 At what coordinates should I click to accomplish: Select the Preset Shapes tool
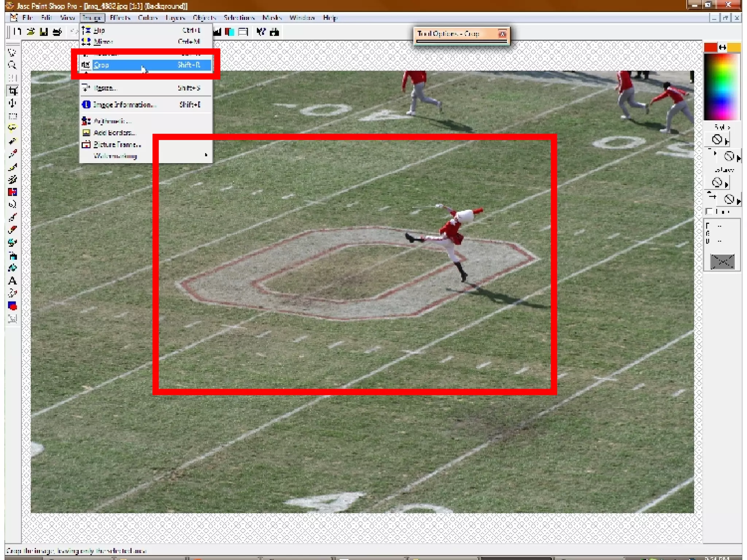[12, 306]
